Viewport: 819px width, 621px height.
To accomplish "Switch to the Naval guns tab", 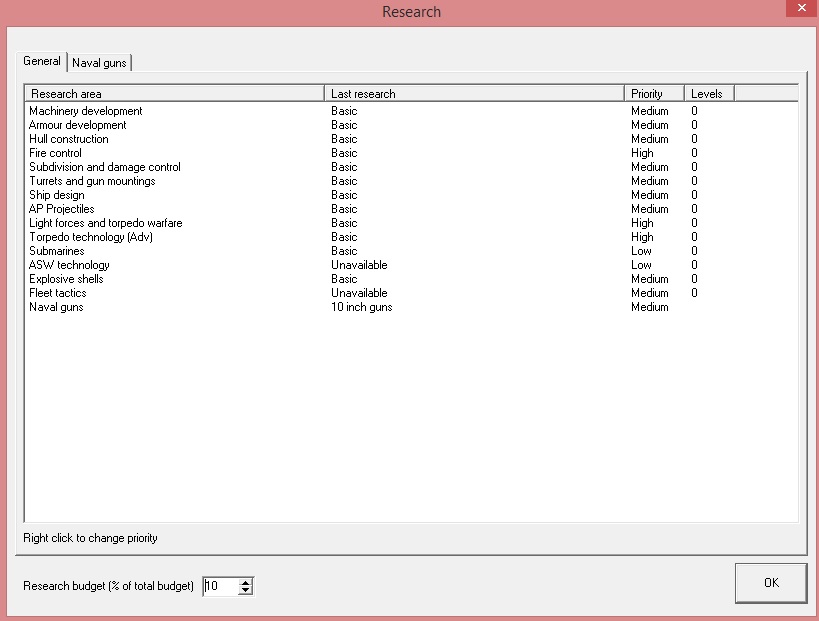I will click(x=99, y=63).
